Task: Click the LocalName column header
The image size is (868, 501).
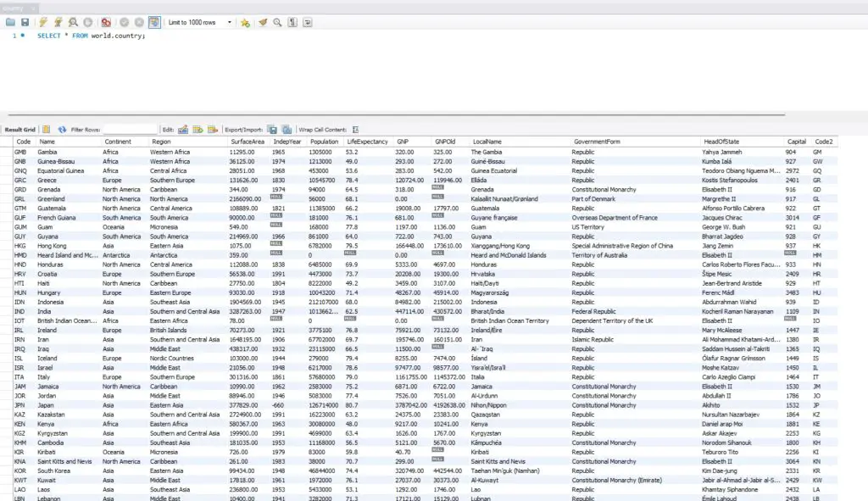Action: point(487,142)
